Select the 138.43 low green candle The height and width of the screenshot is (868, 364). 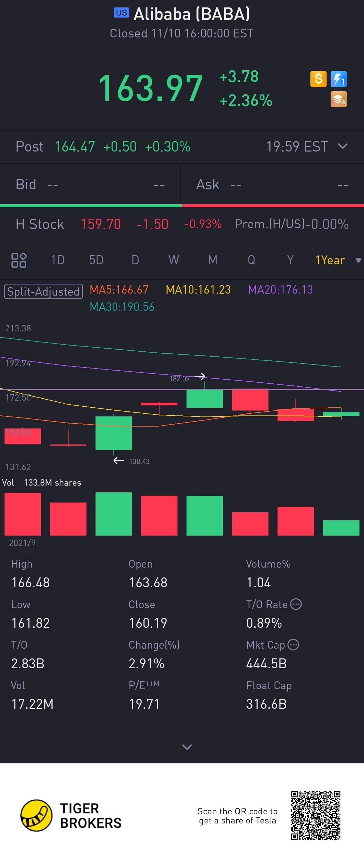(x=114, y=433)
